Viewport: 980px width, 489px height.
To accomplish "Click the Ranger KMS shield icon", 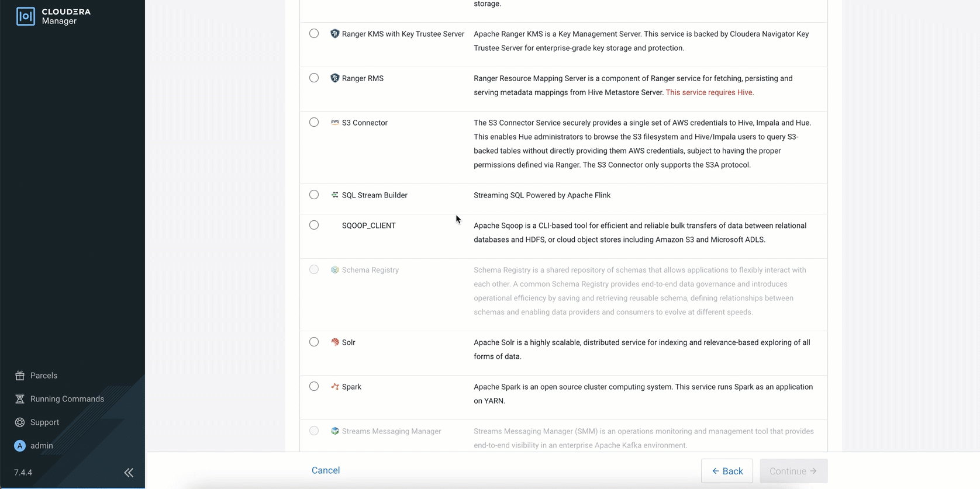I will [x=334, y=34].
